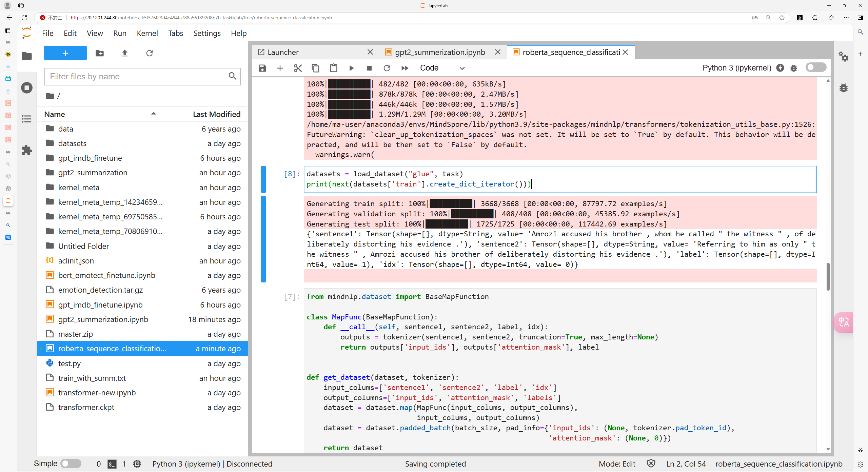Open the Edit menu
This screenshot has height=472, width=868.
[x=70, y=33]
